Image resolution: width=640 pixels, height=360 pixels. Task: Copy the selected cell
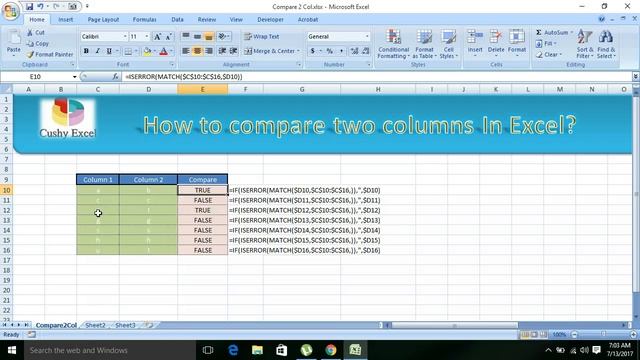pyautogui.click(x=38, y=44)
